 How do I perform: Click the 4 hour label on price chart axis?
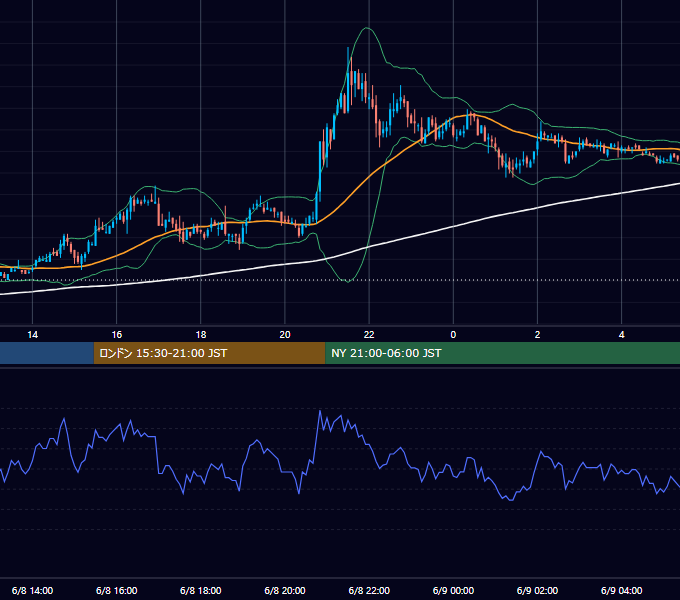tap(621, 335)
